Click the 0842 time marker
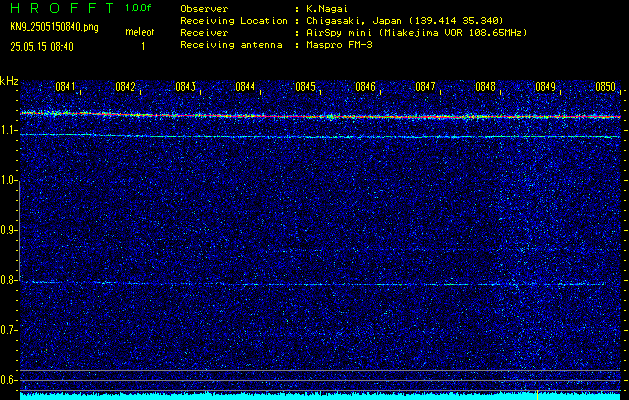 (126, 87)
